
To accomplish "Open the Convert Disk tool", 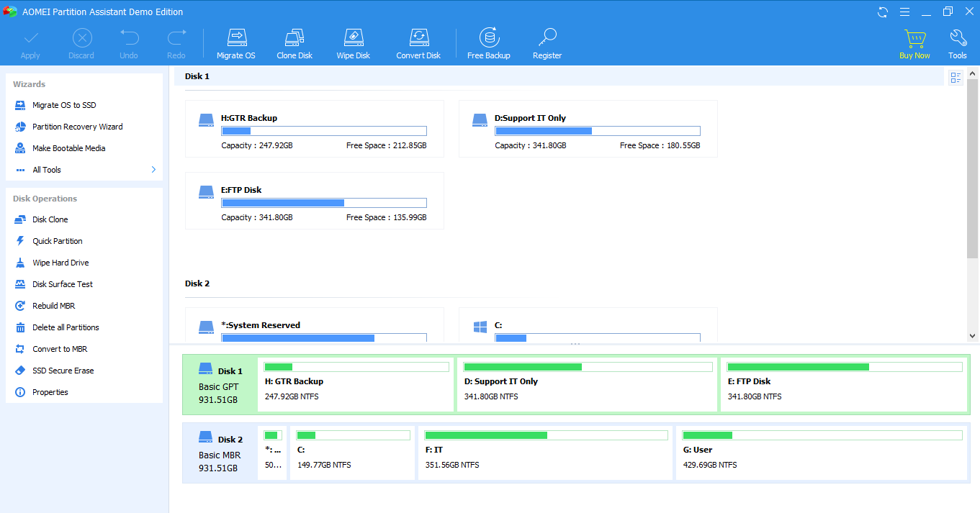I will point(418,42).
